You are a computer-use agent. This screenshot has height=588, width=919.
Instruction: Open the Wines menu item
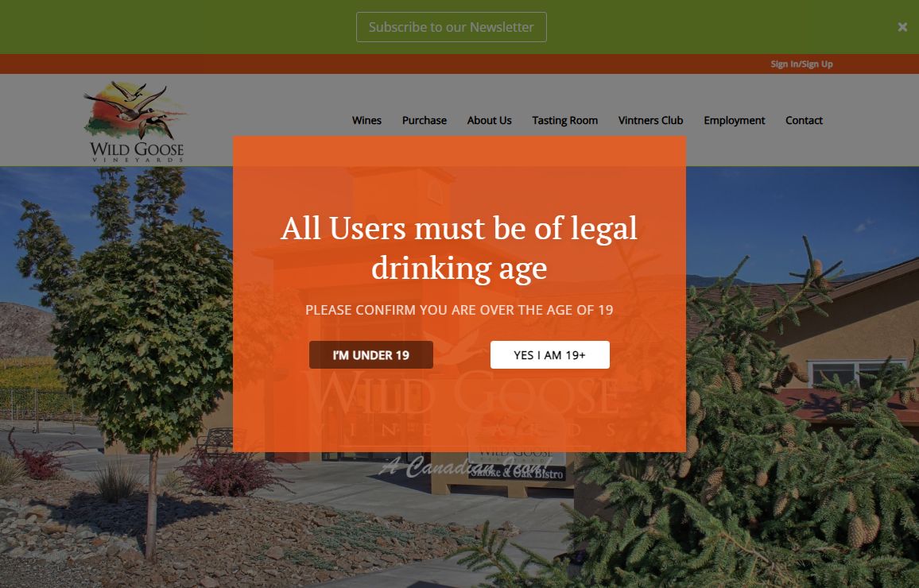pos(367,120)
